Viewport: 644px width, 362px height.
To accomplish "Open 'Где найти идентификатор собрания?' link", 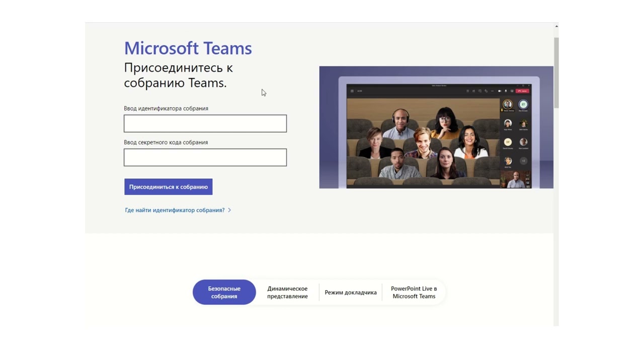I will 175,210.
